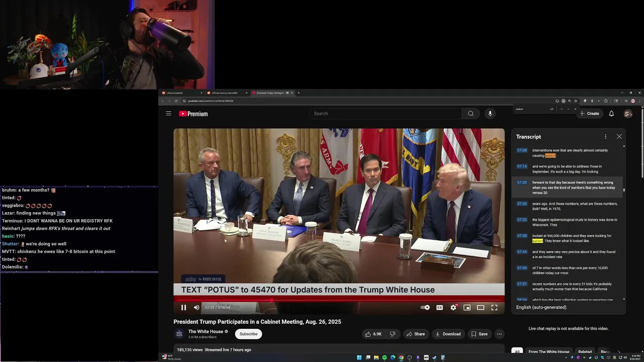Open the account avatar menu
644x362 pixels.
click(x=628, y=114)
